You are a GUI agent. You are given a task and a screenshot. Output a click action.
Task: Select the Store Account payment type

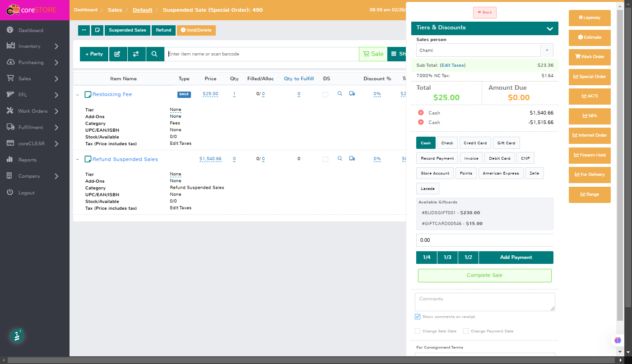tap(435, 173)
